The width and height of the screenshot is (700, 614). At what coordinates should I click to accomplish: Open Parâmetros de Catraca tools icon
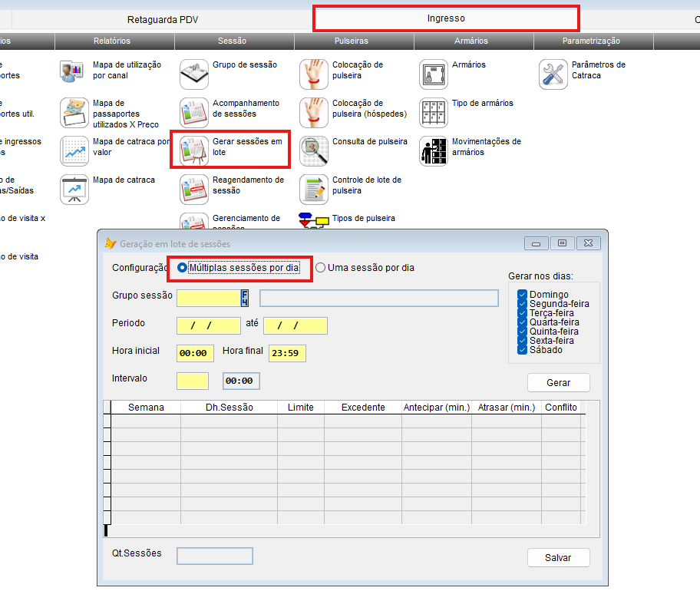click(553, 74)
